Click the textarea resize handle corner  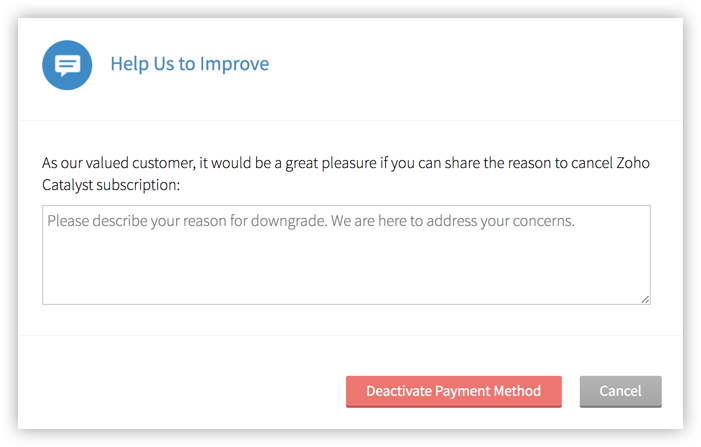[x=645, y=299]
